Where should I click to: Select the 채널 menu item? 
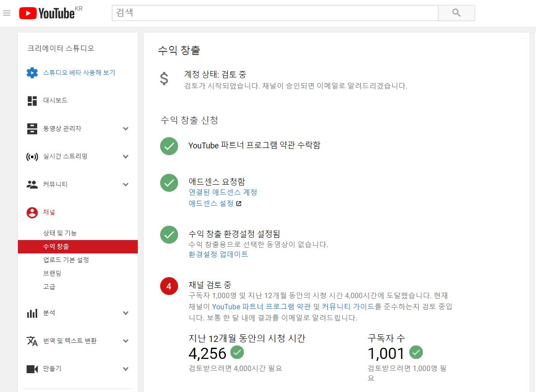[x=49, y=212]
